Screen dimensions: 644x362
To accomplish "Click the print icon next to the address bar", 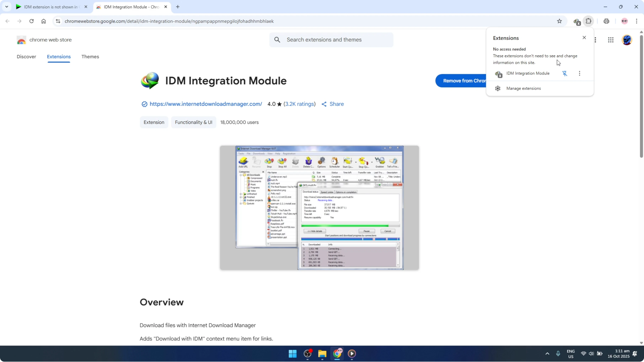I will 607,21.
